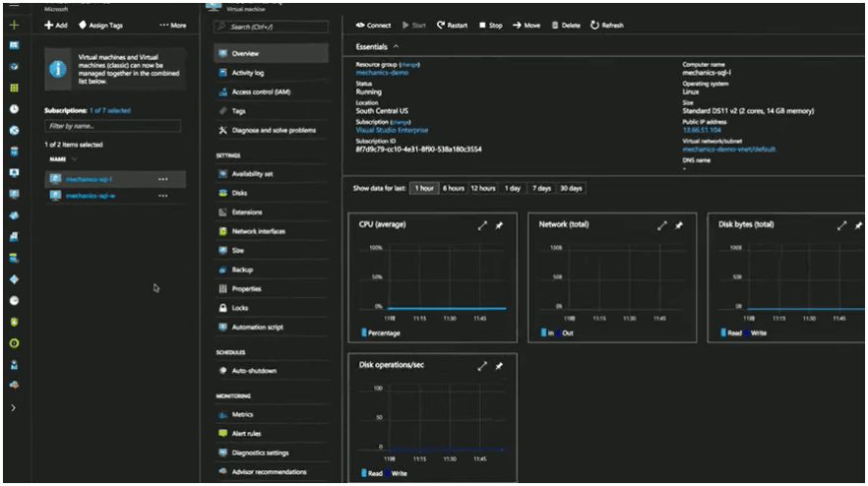Open the '1 of 7 selected' subscriptions link
This screenshot has width=868, height=486.
point(110,110)
